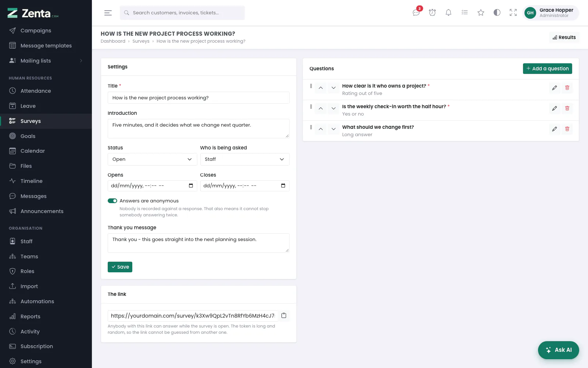Toggle the sidebar hamburger menu

pos(108,13)
